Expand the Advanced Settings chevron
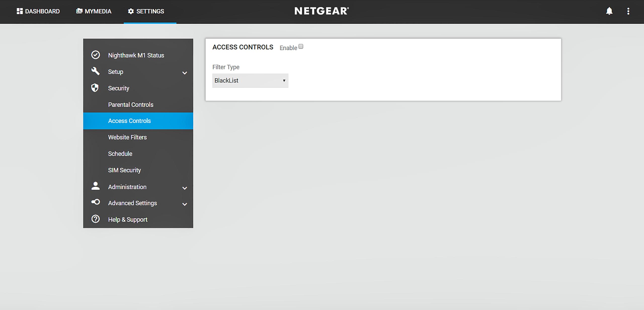The height and width of the screenshot is (310, 644). tap(185, 204)
